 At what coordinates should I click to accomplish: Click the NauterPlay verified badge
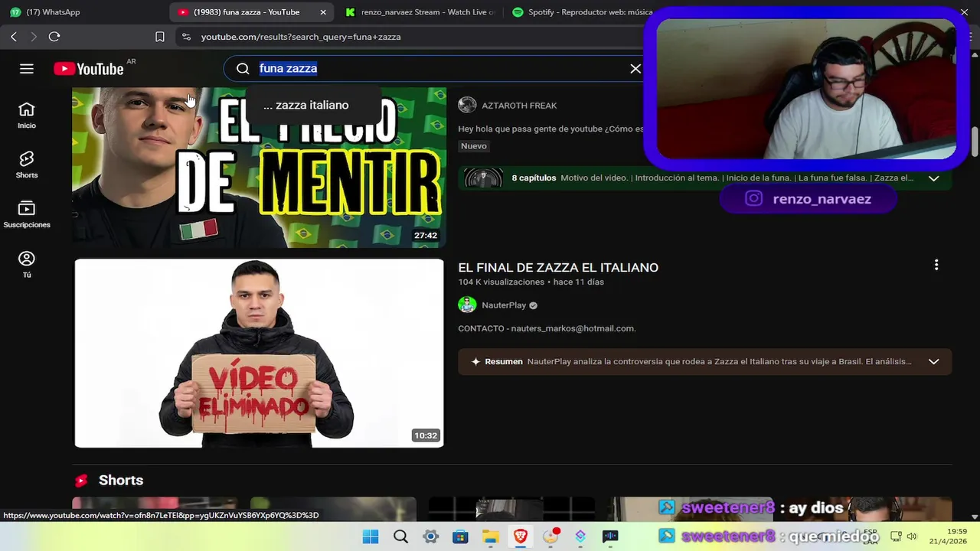pos(534,305)
